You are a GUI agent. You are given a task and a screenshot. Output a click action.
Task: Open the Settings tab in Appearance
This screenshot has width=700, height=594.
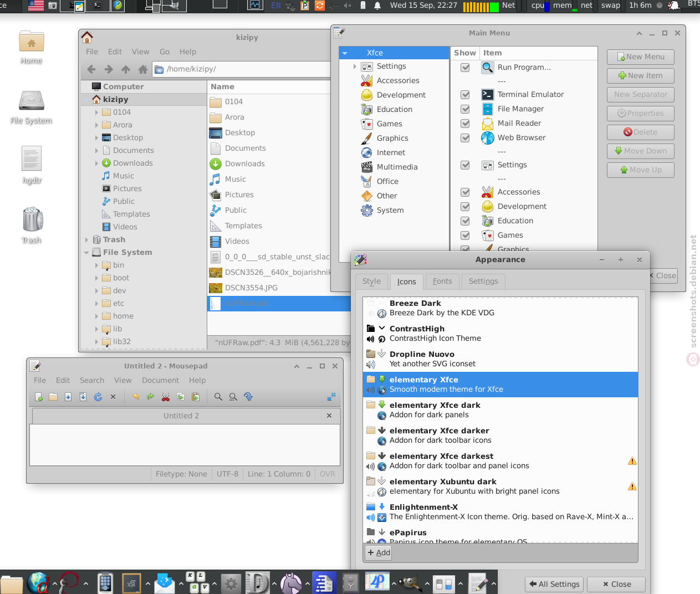click(x=483, y=281)
